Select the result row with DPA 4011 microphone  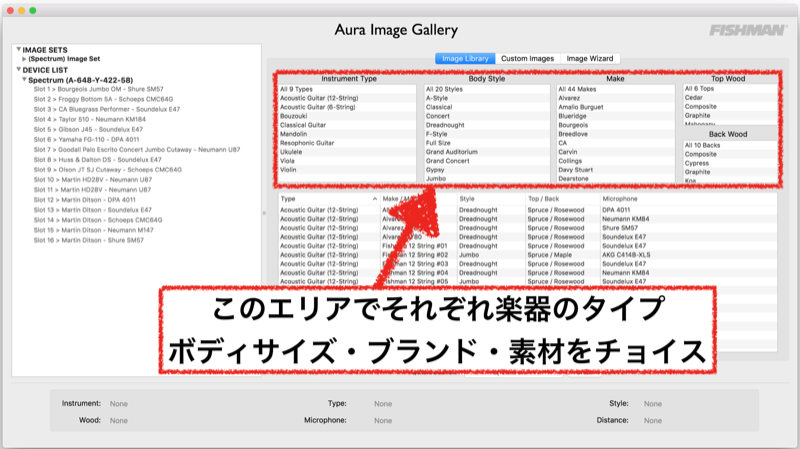click(x=528, y=210)
